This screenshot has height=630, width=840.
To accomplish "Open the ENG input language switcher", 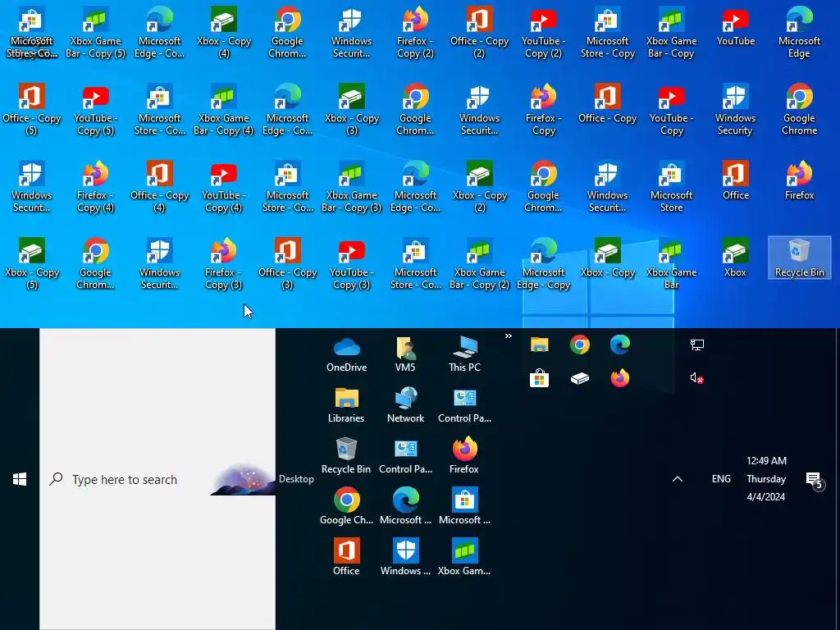I will (x=721, y=479).
